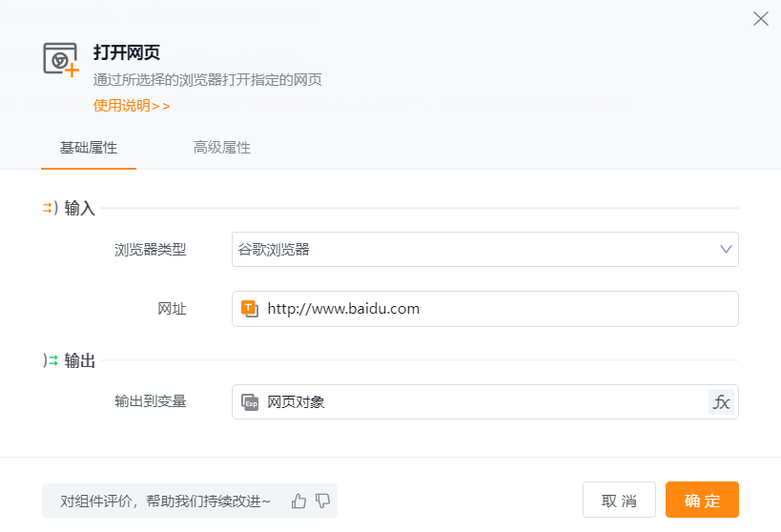Screen dimensions: 781x532
Task: Click the 网页对象 output variable field
Action: (x=477, y=402)
